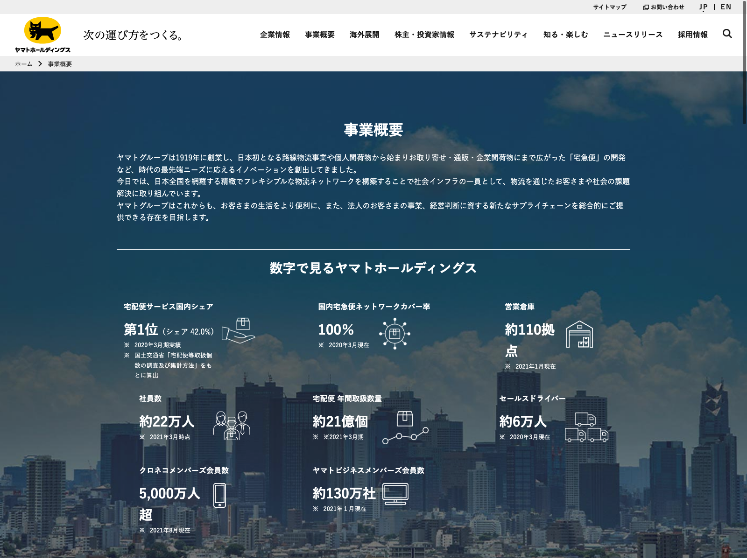Click the hand holding parcel icon
The width and height of the screenshot is (747, 560).
(x=238, y=330)
